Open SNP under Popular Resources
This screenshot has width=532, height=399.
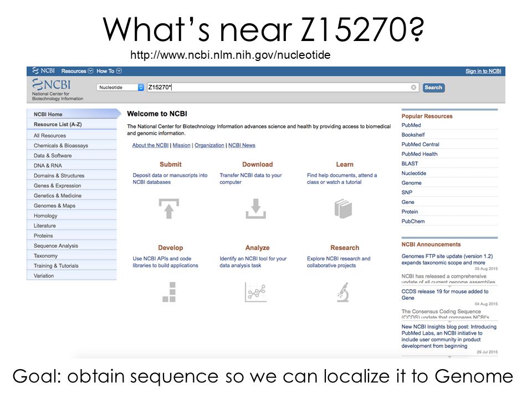click(x=407, y=192)
